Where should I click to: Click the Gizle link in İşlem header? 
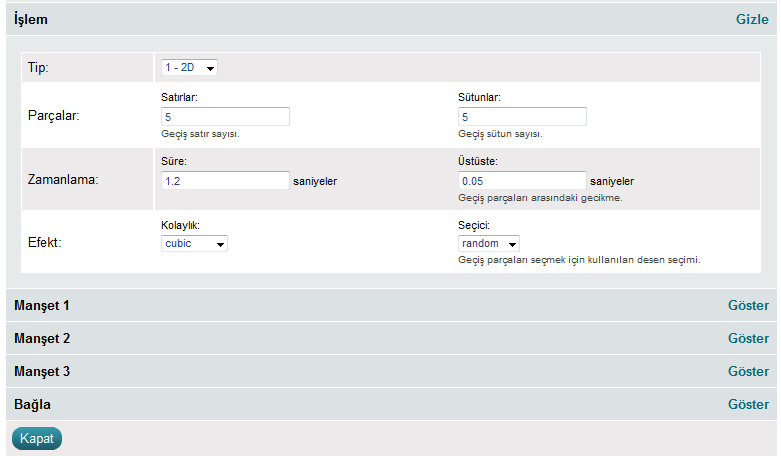[x=751, y=19]
